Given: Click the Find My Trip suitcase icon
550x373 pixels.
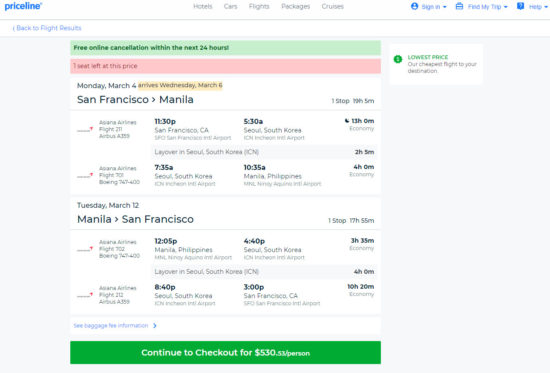Looking at the screenshot, I should tap(459, 6).
